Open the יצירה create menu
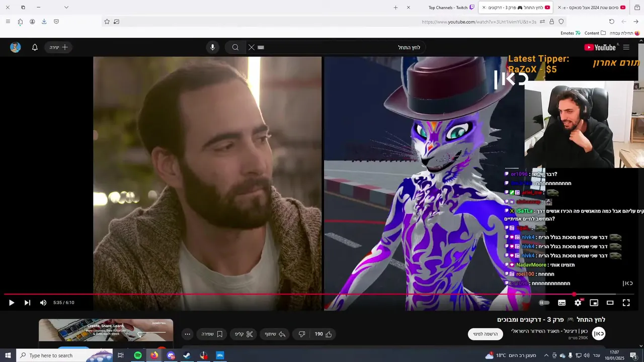This screenshot has width=644, height=362. pyautogui.click(x=58, y=47)
